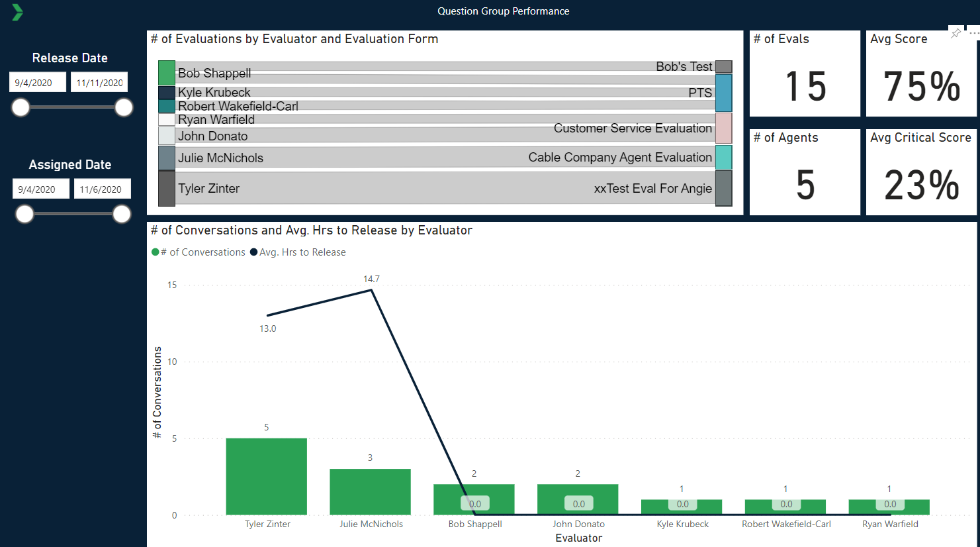Click 'Ryan Warfield' x-axis label

click(890, 524)
